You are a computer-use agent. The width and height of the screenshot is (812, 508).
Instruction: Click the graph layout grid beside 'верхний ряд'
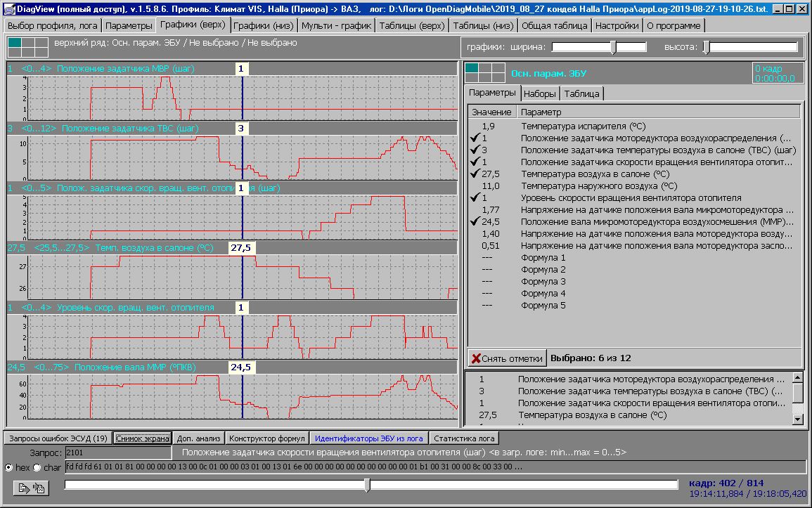click(x=28, y=47)
